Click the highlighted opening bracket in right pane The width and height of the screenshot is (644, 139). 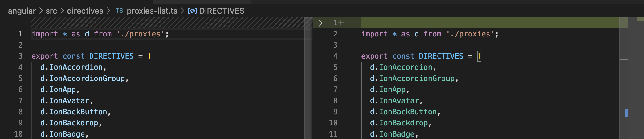click(479, 56)
